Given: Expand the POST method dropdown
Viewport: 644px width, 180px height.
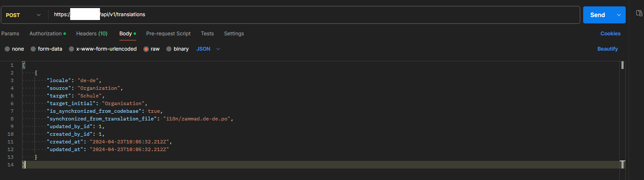Looking at the screenshot, I should 23,15.
